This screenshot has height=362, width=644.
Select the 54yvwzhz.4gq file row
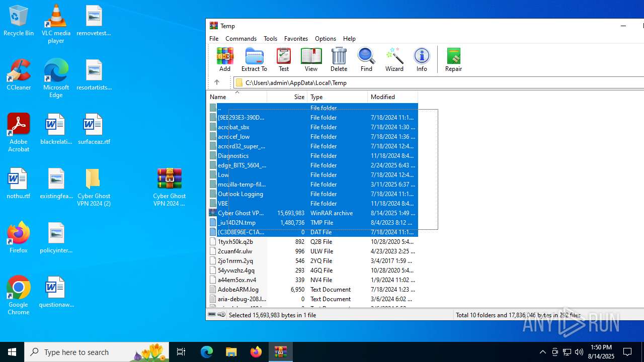pyautogui.click(x=312, y=270)
